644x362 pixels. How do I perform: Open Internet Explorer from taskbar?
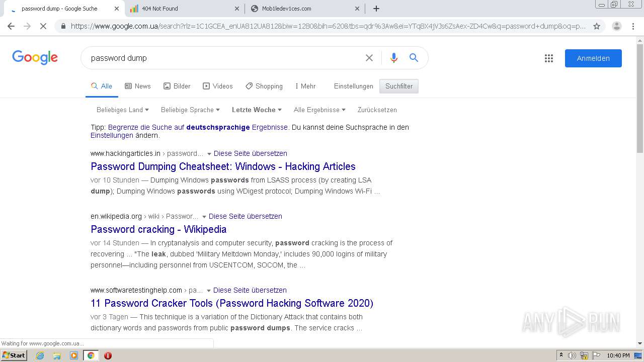click(40, 355)
